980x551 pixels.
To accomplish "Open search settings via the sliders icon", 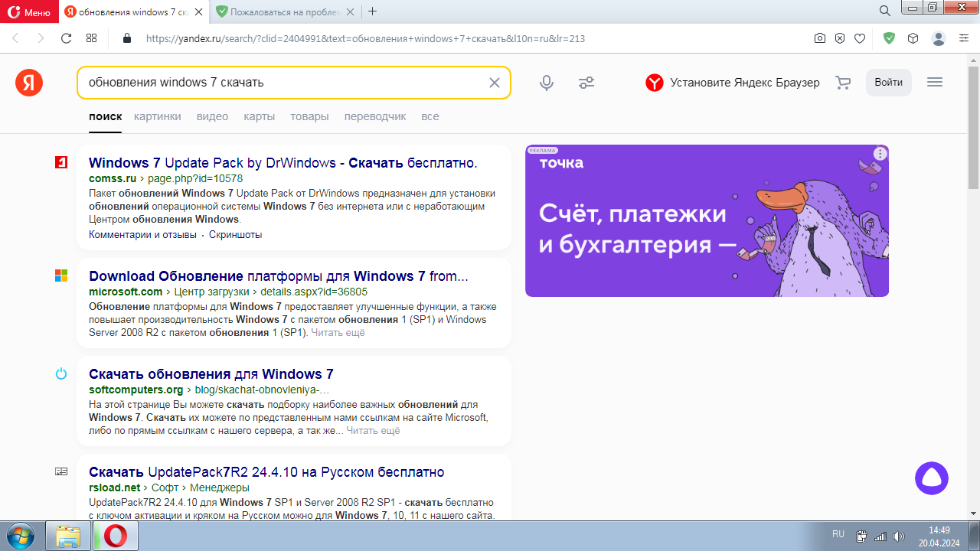I will point(586,83).
